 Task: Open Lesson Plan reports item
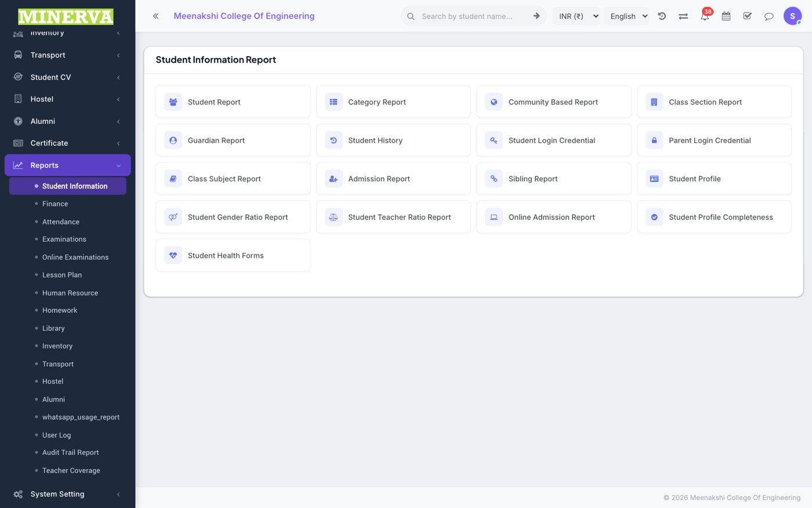pos(62,275)
